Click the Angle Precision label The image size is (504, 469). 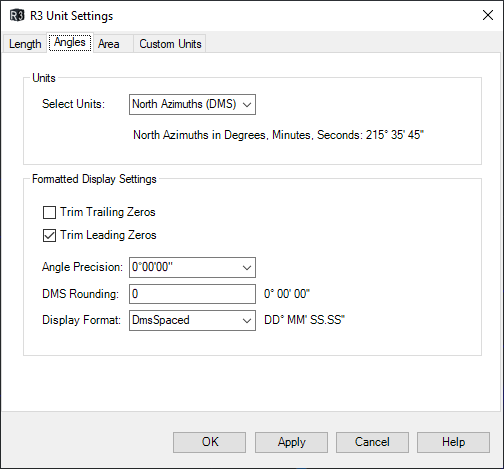point(82,267)
